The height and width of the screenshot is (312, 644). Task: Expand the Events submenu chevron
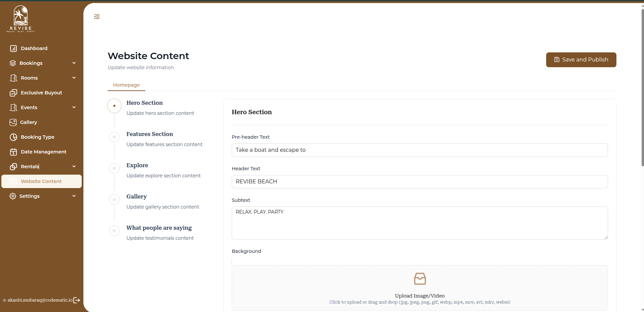74,107
